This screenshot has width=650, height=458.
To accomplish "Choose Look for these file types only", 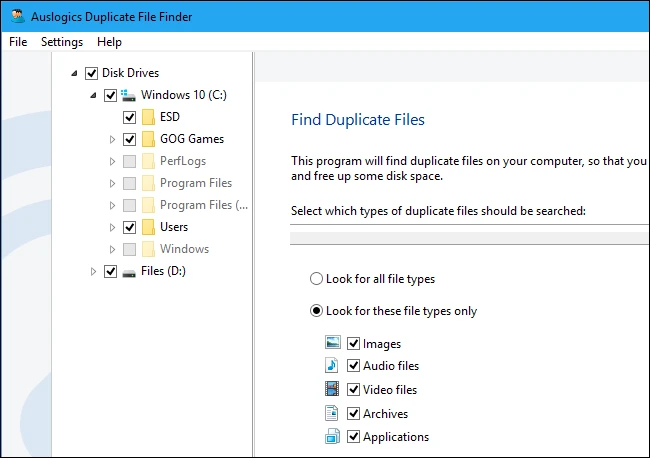I will 317,311.
